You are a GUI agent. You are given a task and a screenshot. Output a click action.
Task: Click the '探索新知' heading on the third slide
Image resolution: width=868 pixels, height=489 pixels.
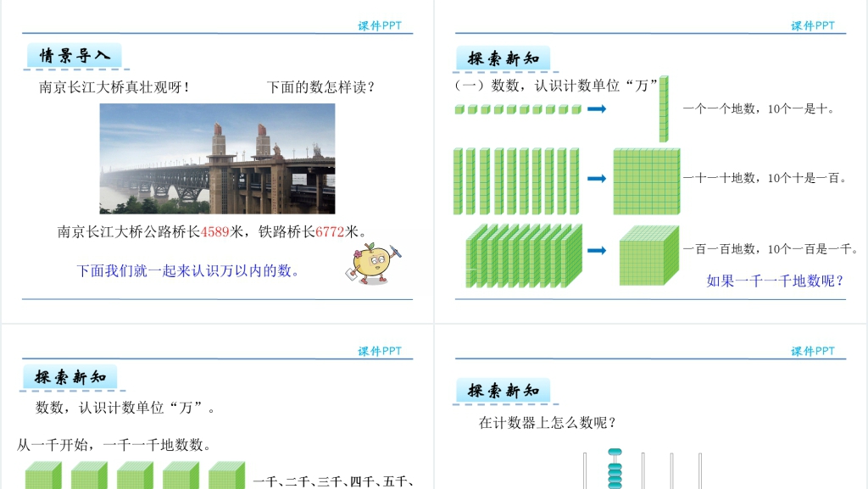[x=70, y=377]
